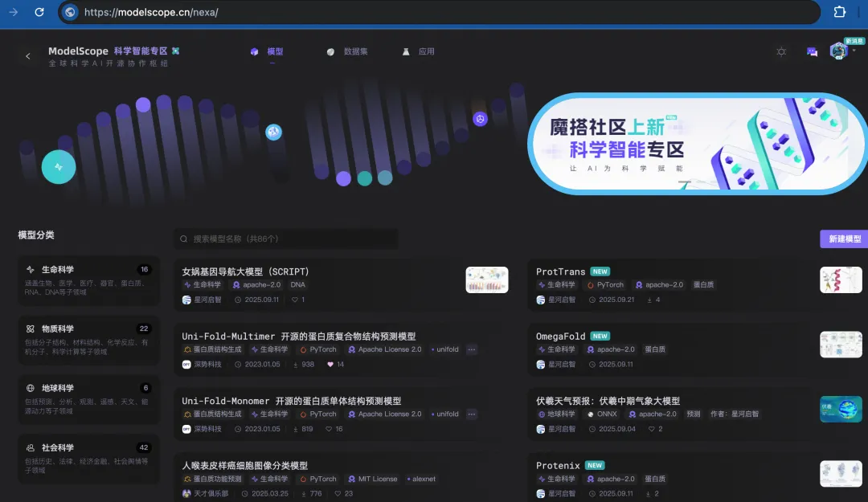Image resolution: width=868 pixels, height=502 pixels.
Task: Open the messages chat icon
Action: tap(812, 51)
